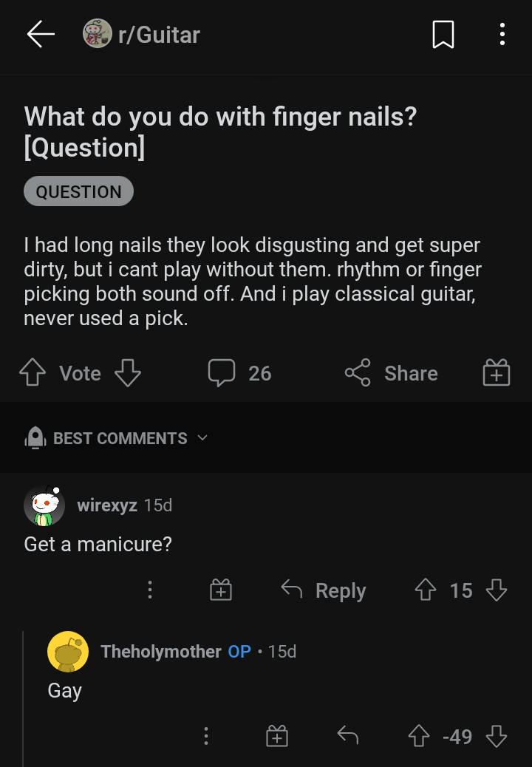Give an award to the post

point(496,373)
